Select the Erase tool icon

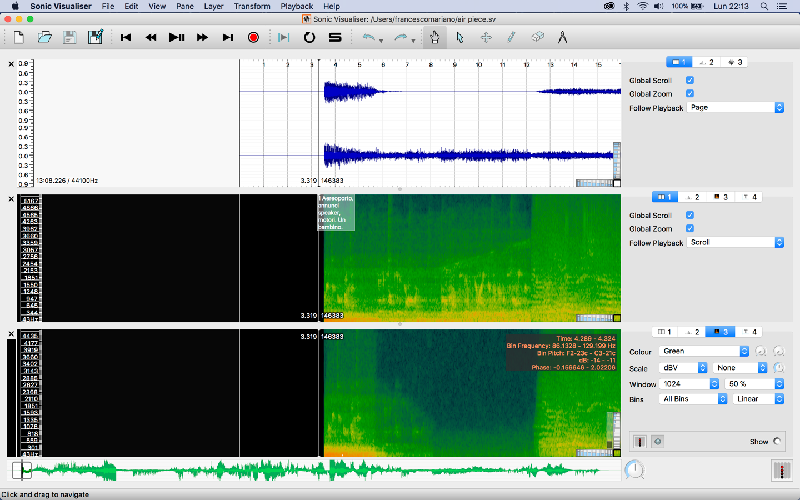(537, 38)
